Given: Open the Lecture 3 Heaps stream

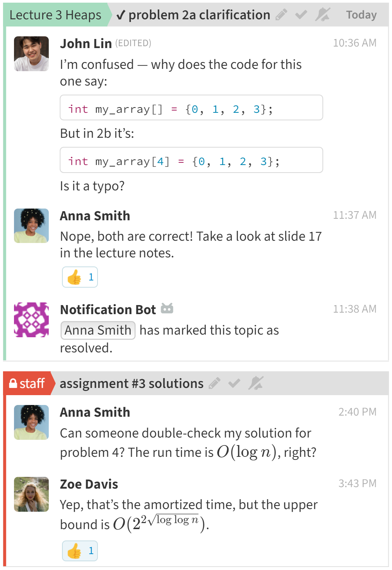Looking at the screenshot, I should (55, 15).
